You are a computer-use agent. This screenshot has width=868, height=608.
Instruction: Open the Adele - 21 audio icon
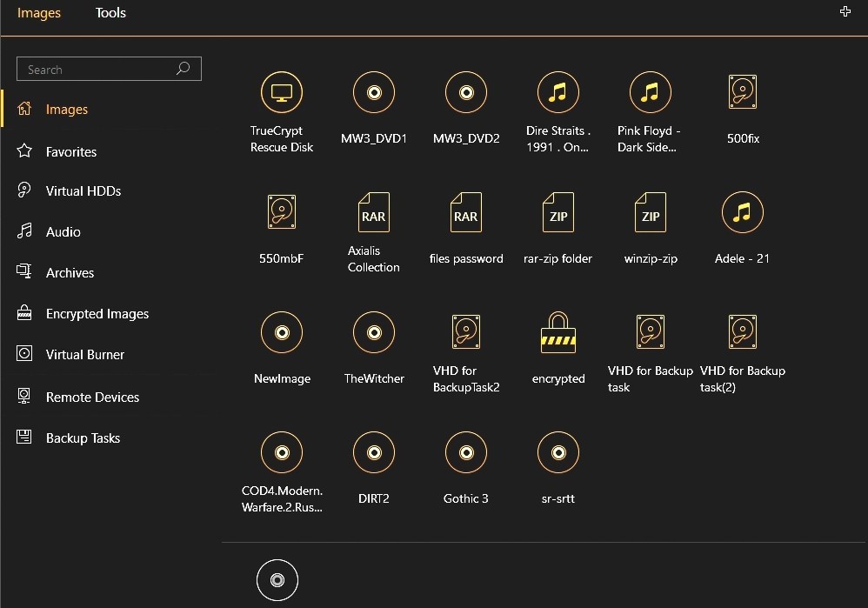click(x=743, y=212)
